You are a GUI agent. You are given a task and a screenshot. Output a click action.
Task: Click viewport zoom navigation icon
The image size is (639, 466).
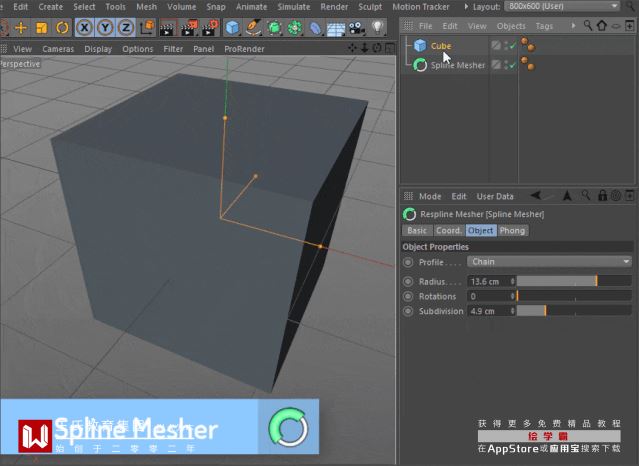tap(364, 48)
